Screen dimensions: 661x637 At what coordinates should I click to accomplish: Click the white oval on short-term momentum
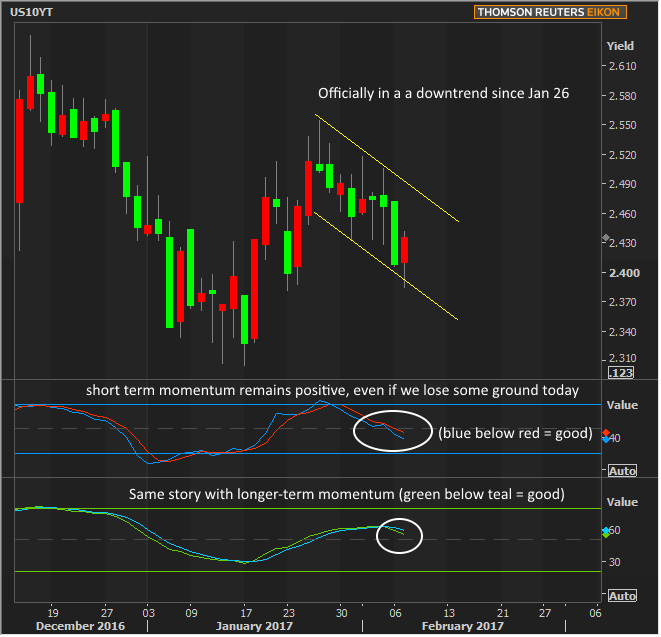390,432
